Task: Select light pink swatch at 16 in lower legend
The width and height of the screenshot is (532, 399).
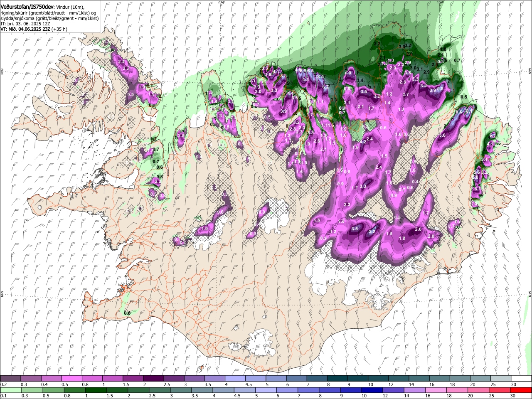Action: click(x=436, y=390)
